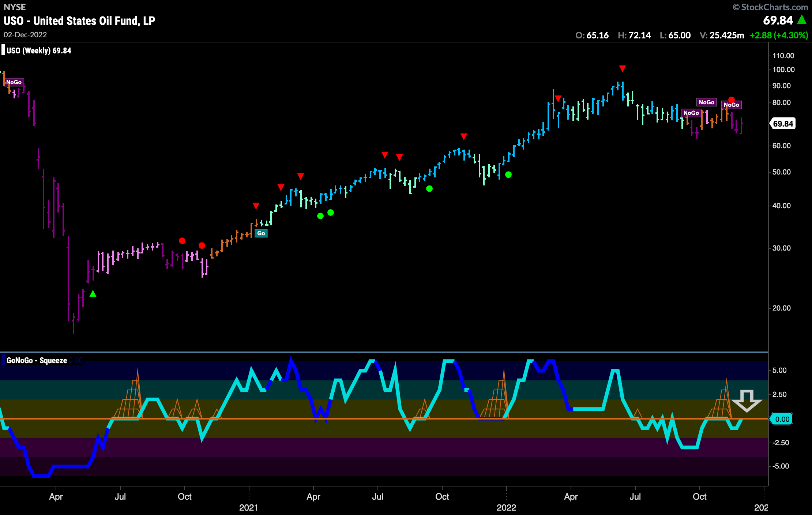Click the StockCharts.com copyright text
Screen dimensions: 812x515
click(770, 7)
